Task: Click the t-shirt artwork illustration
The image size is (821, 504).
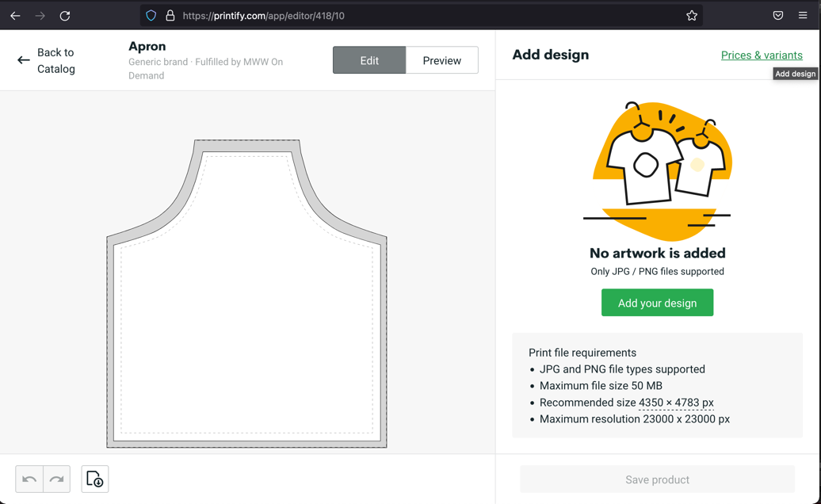Action: 657,170
